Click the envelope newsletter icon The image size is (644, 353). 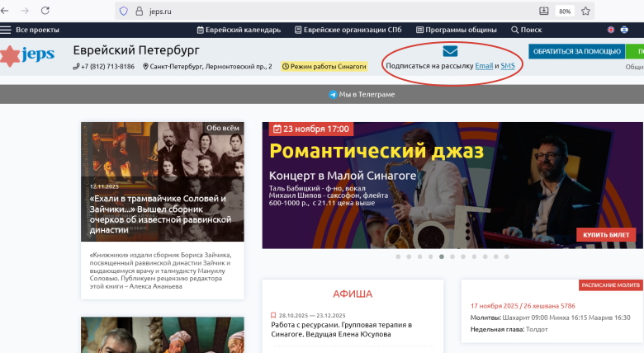pos(450,51)
